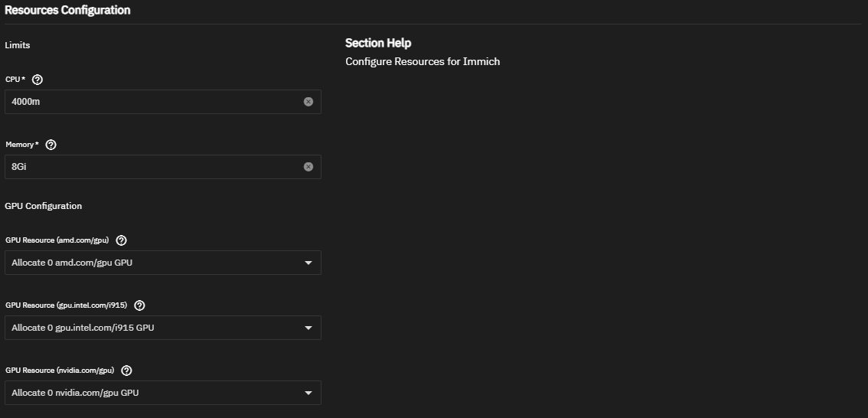Expand the nvidia.com/gpu allocation dropdown arrow

[x=308, y=394]
